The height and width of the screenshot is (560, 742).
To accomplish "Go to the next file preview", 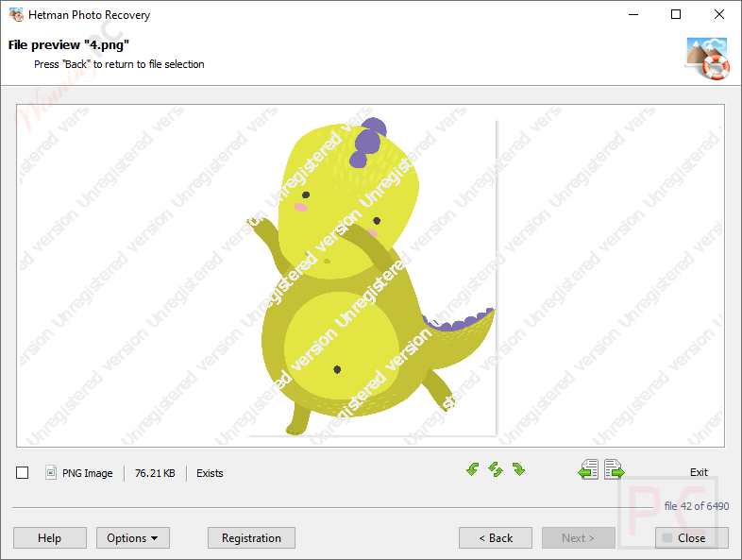I will tap(615, 469).
